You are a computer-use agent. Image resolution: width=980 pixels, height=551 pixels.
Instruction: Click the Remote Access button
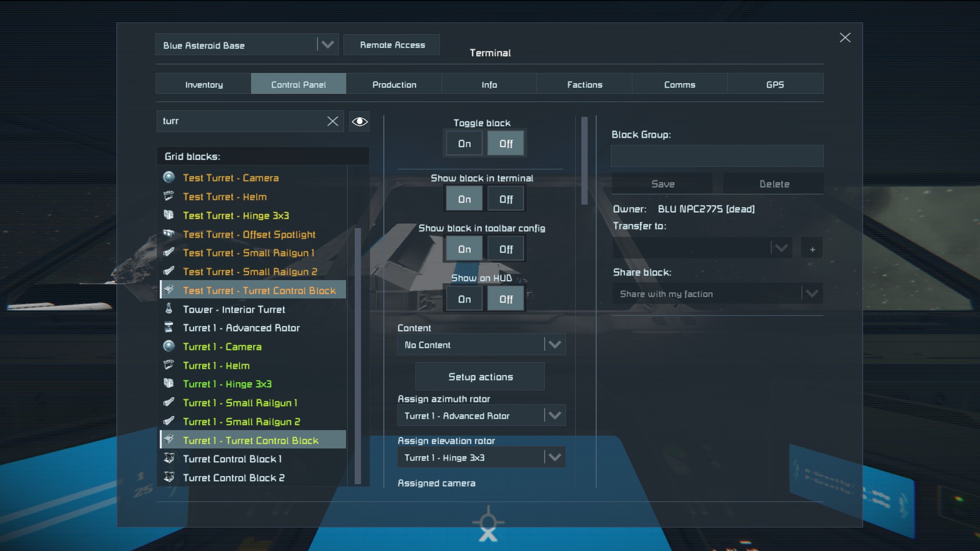click(392, 45)
